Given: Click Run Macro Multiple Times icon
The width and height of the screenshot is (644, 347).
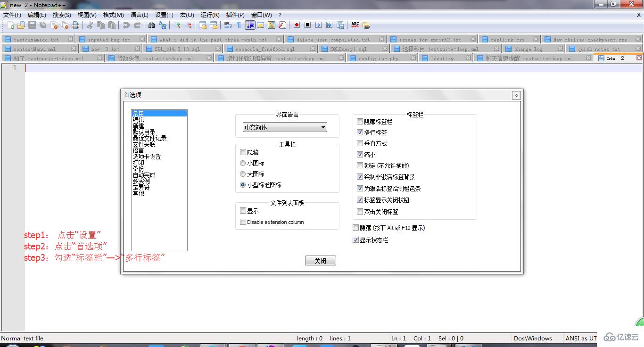Looking at the screenshot, I should tap(329, 25).
